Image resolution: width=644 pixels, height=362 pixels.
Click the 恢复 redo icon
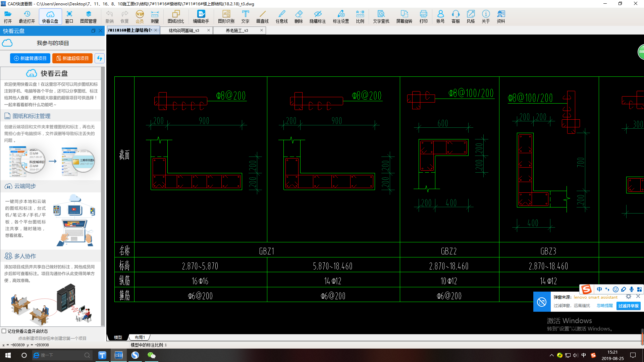(124, 16)
